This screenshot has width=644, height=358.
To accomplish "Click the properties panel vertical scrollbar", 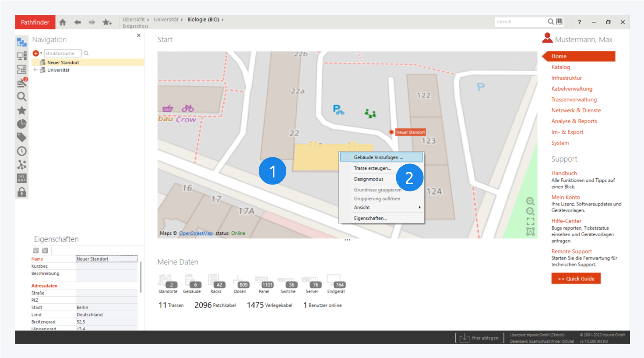I will (x=141, y=277).
